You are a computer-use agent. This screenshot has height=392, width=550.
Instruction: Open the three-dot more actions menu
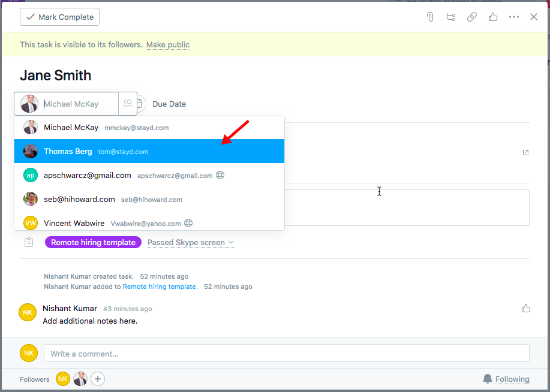(514, 17)
